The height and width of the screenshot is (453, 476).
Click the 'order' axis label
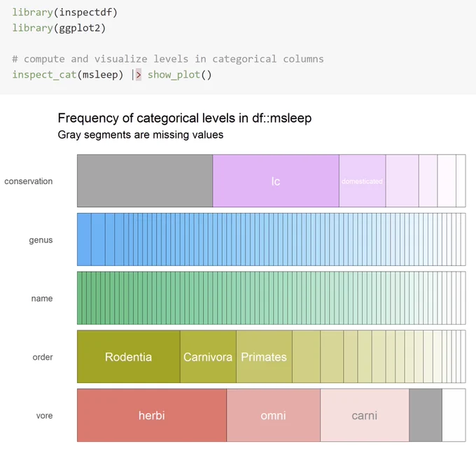point(43,357)
